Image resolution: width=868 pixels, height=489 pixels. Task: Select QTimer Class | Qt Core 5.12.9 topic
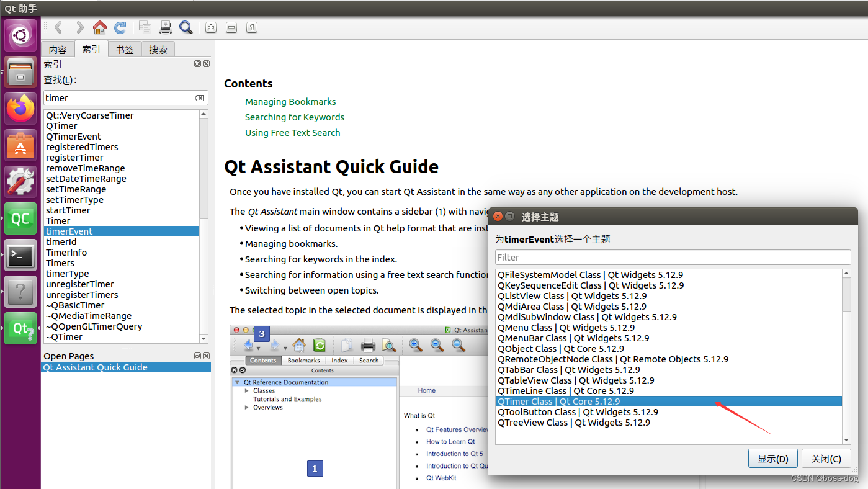(669, 402)
